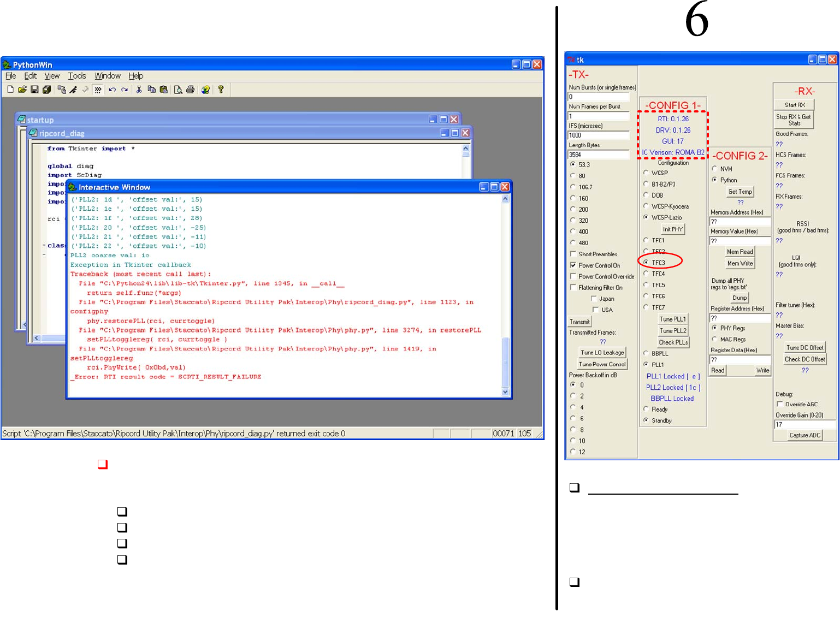The width and height of the screenshot is (840, 635).
Task: Click the Length Bytes input field
Action: (x=599, y=155)
